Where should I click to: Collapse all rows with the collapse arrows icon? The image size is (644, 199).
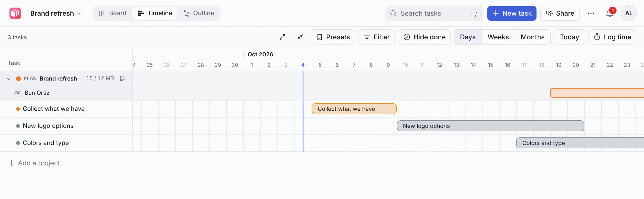point(300,37)
